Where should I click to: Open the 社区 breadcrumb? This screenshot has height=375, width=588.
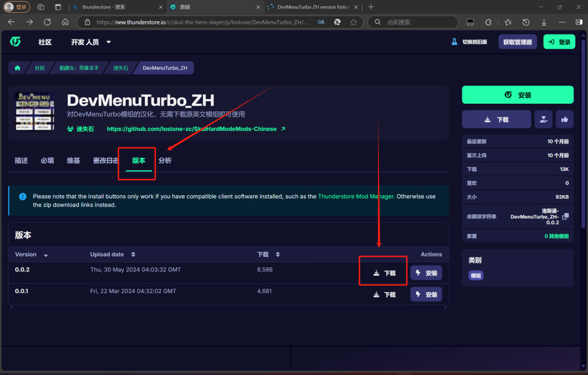(40, 68)
